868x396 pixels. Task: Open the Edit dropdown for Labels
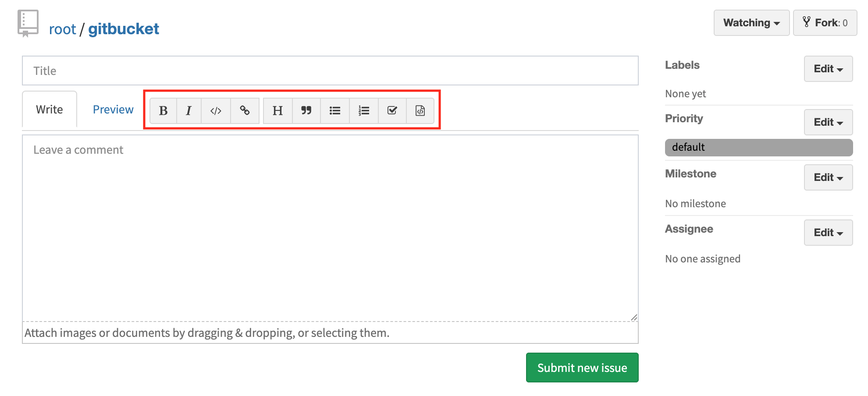point(827,69)
